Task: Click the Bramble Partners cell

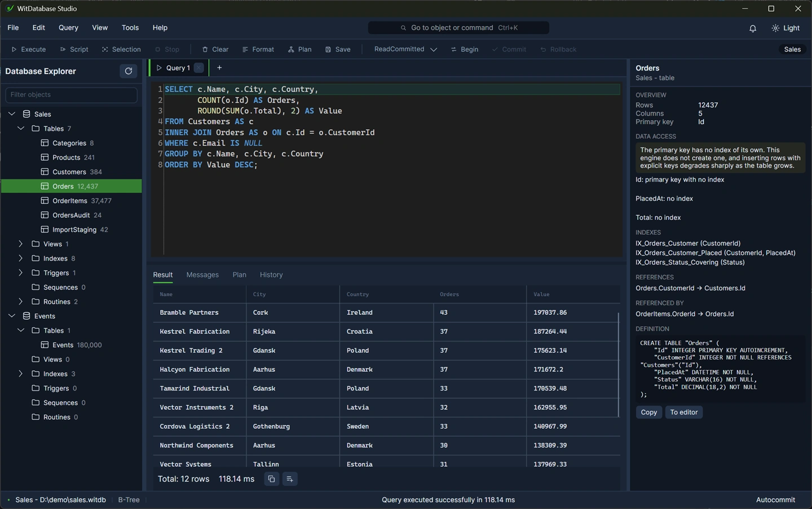Action: [x=200, y=313]
